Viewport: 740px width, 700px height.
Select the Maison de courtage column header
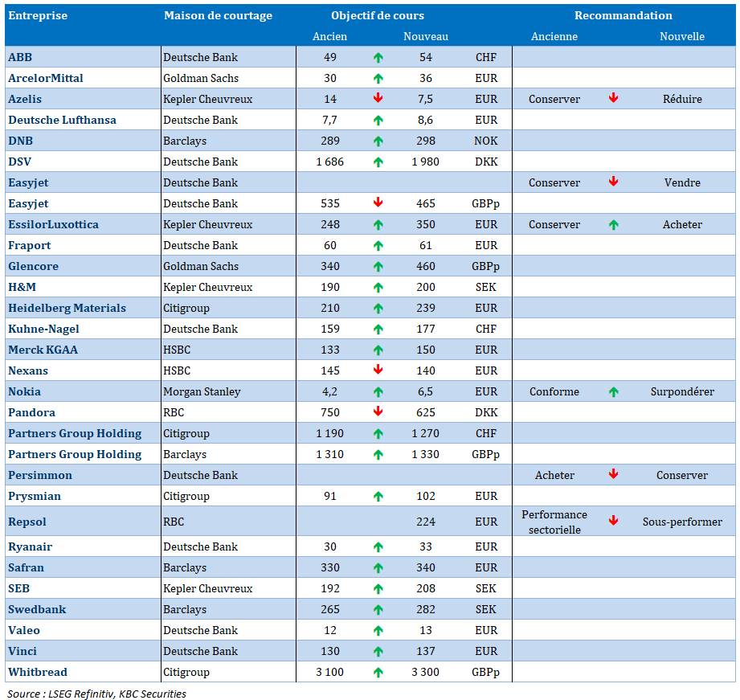coord(218,15)
